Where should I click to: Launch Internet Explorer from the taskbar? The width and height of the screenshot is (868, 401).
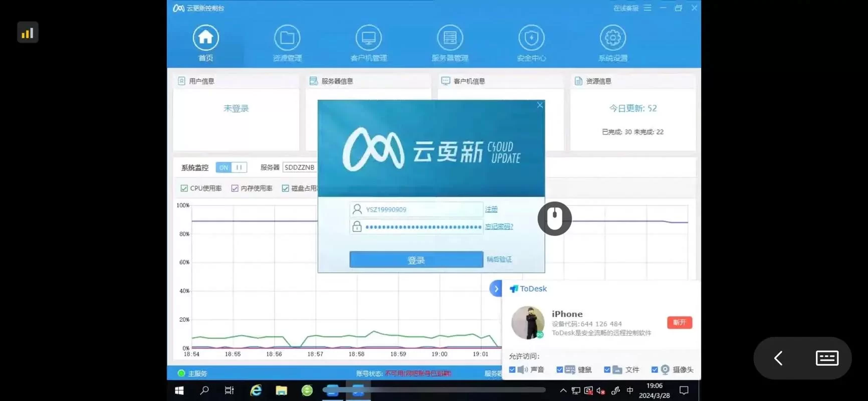click(x=256, y=390)
